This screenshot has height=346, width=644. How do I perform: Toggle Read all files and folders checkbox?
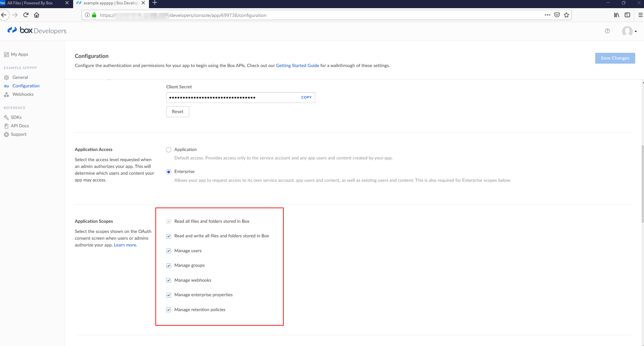169,221
